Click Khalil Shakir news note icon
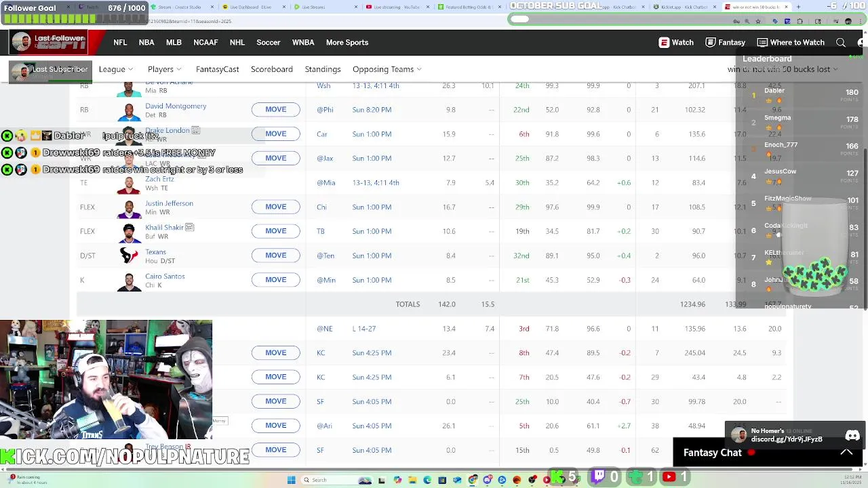The image size is (868, 488). pyautogui.click(x=190, y=227)
